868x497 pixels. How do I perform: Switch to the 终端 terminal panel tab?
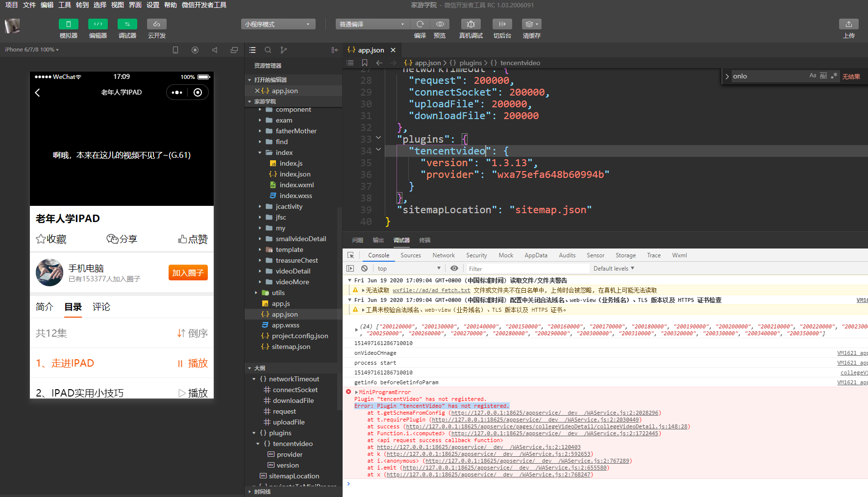tap(425, 240)
